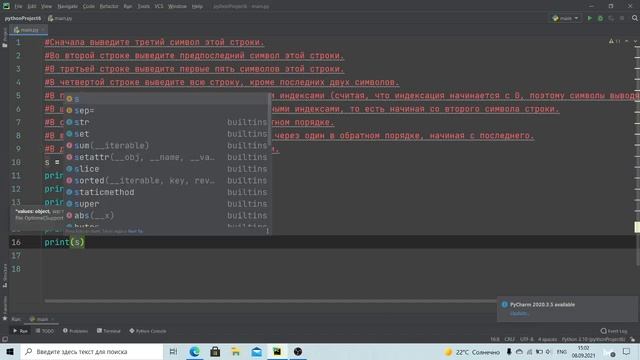Open the Navigate menu
This screenshot has height=360, width=640.
coord(67,6)
